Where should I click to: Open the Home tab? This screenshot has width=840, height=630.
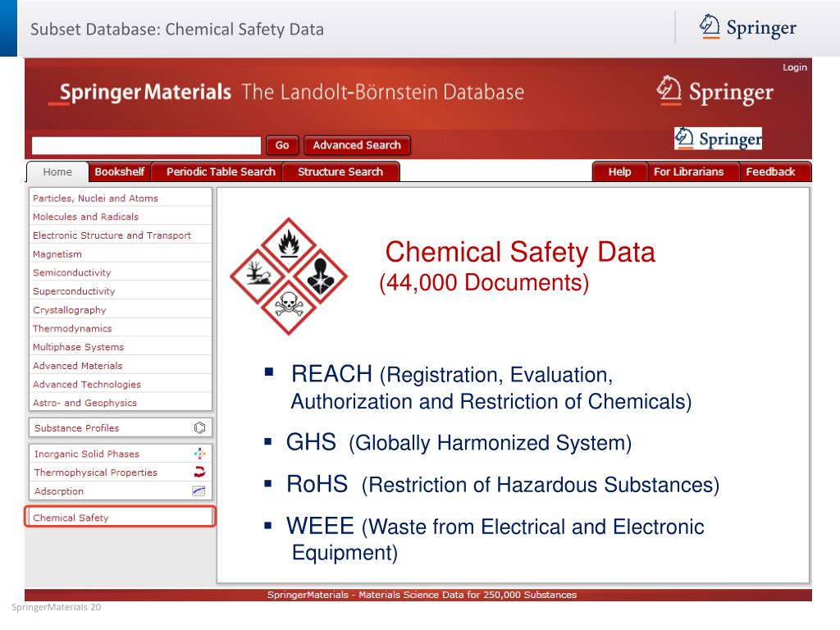pos(57,172)
